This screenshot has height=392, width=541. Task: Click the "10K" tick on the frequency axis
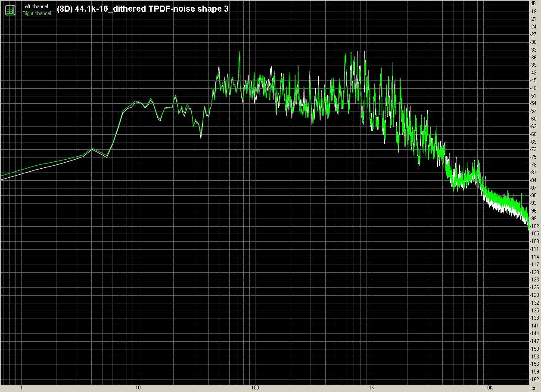(x=488, y=389)
